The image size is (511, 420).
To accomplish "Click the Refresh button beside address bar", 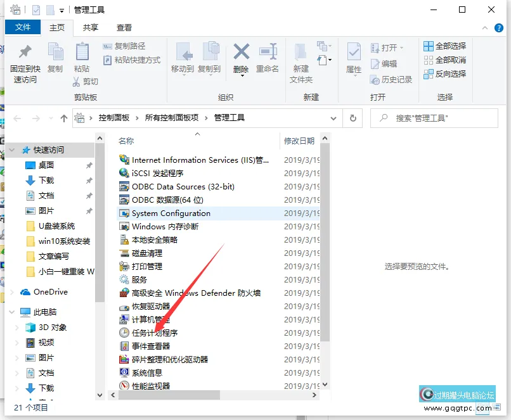I will coord(353,118).
